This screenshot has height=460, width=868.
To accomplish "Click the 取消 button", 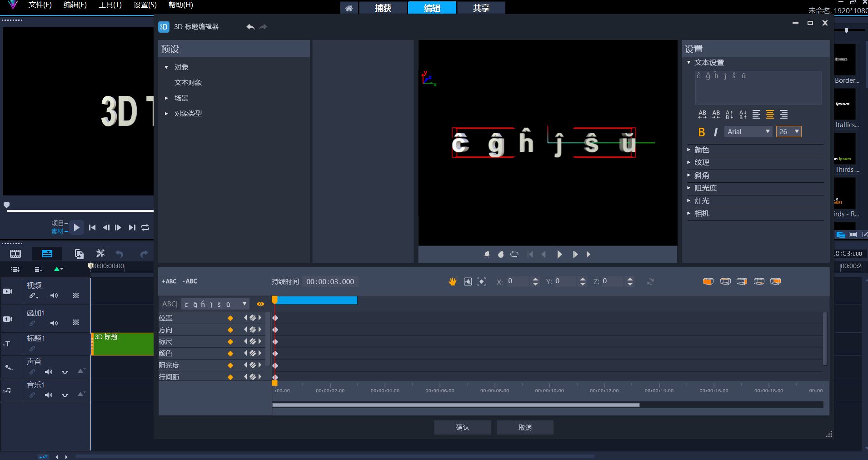I will coord(525,427).
